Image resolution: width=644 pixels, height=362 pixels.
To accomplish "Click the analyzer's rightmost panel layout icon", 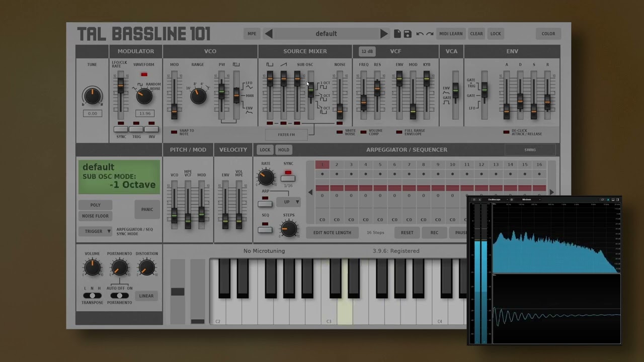I will point(618,200).
